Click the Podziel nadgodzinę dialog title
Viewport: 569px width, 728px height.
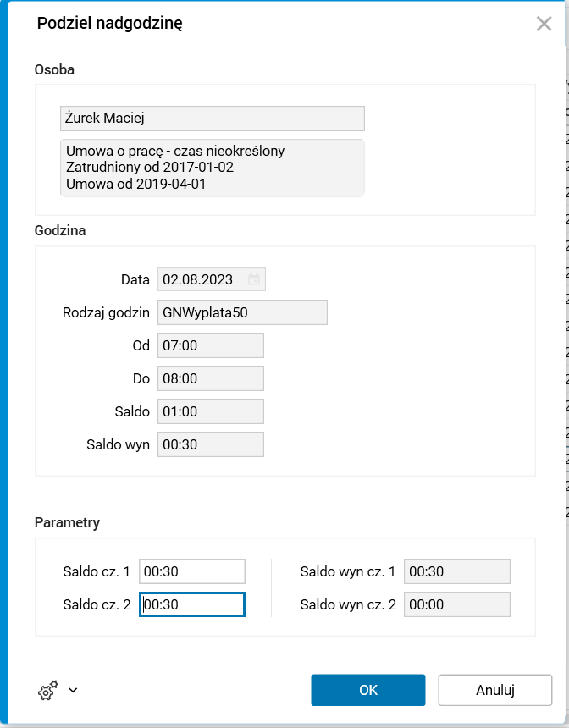pyautogui.click(x=110, y=24)
